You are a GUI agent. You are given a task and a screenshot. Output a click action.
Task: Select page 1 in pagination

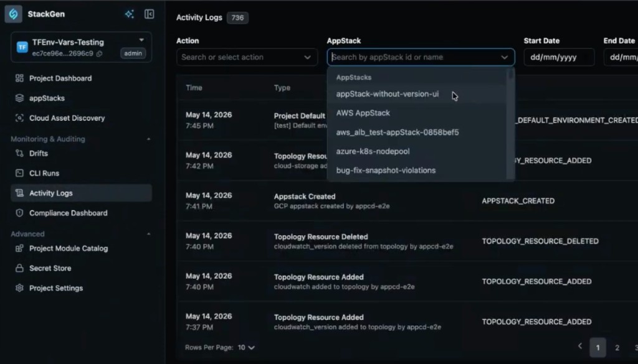click(598, 347)
